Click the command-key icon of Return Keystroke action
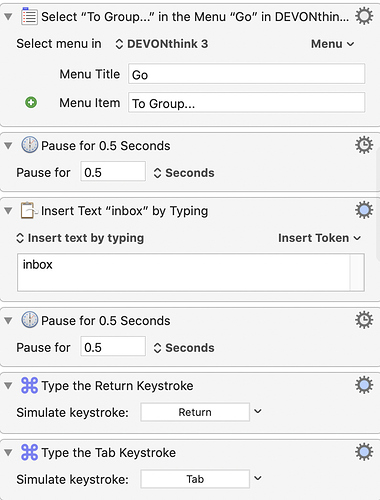This screenshot has height=500, width=380. [x=29, y=385]
